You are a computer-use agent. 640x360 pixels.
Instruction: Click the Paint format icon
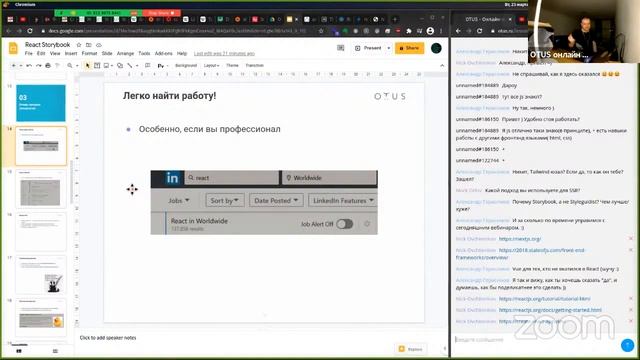[57, 65]
